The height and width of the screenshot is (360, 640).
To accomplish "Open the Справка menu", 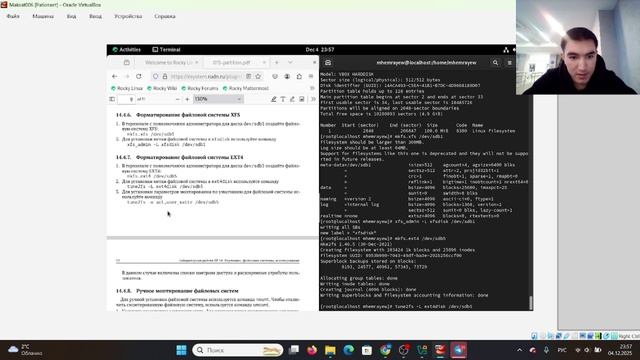I will pyautogui.click(x=165, y=16).
